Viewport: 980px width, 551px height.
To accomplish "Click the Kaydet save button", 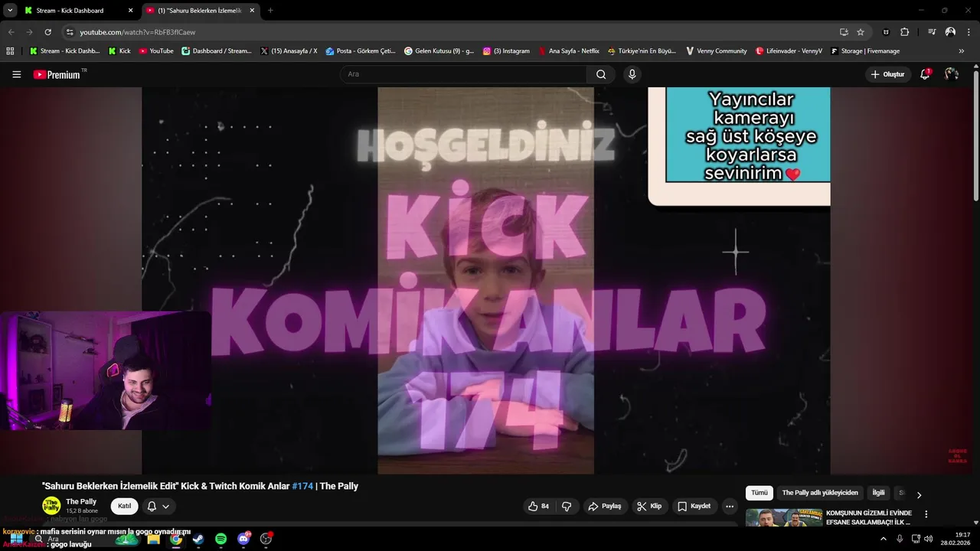I will (x=694, y=506).
